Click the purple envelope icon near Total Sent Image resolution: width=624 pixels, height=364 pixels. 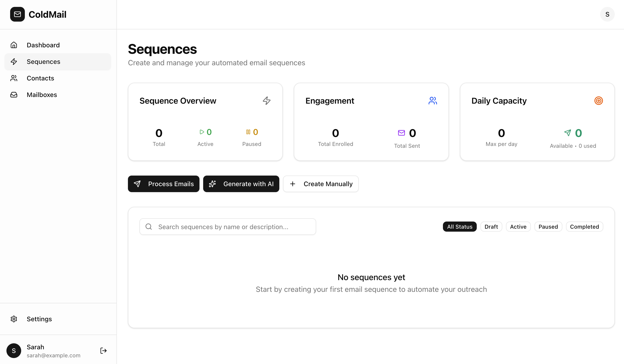(402, 133)
